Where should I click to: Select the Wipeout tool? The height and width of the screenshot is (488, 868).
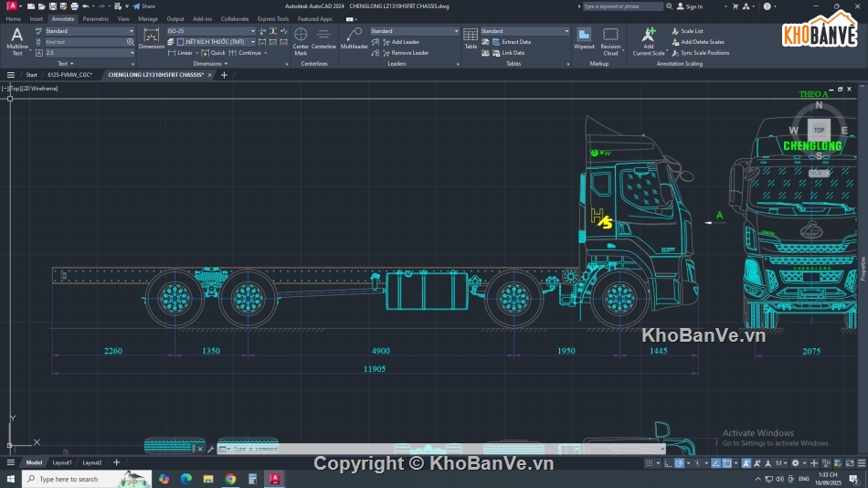(x=584, y=38)
